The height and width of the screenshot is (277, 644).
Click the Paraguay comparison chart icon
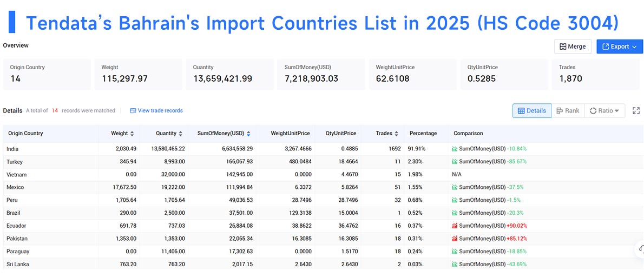pyautogui.click(x=455, y=251)
